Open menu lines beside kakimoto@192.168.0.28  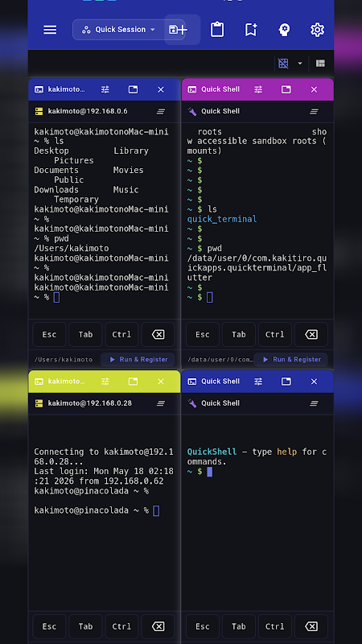(161, 403)
